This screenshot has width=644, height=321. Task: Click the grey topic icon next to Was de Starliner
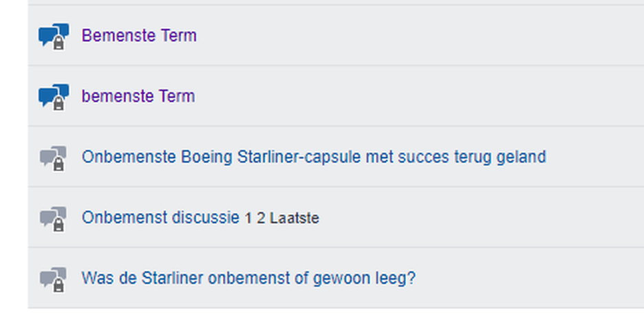54,279
